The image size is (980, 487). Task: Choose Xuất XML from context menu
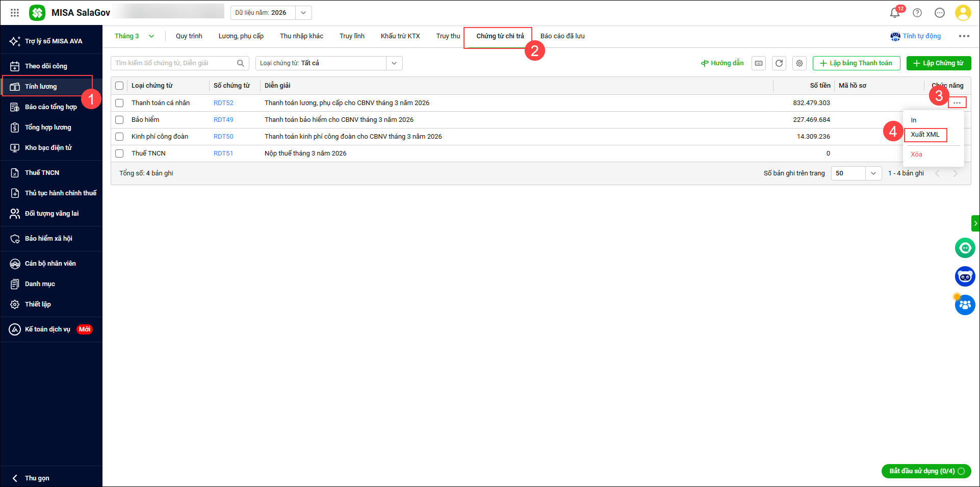point(925,135)
